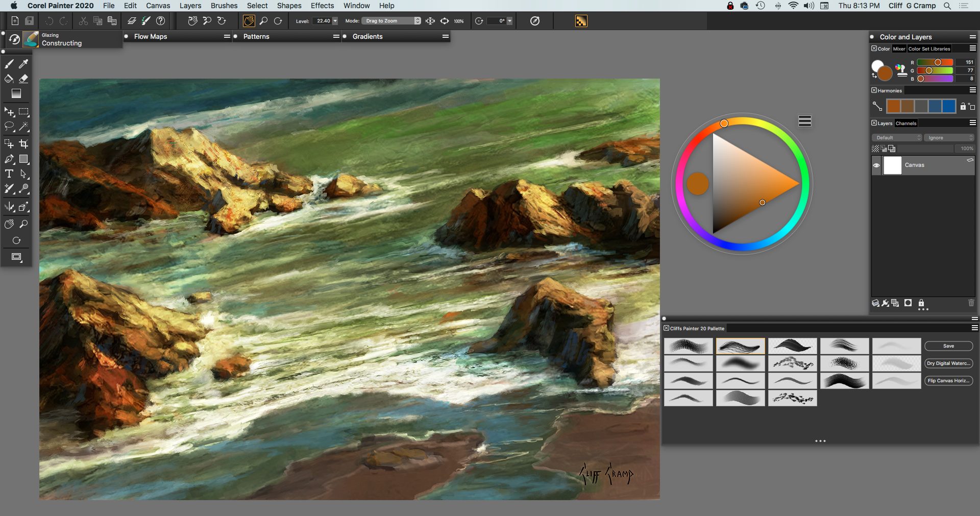980x516 pixels.
Task: Select the Mirror Painting tool
Action: (9, 207)
